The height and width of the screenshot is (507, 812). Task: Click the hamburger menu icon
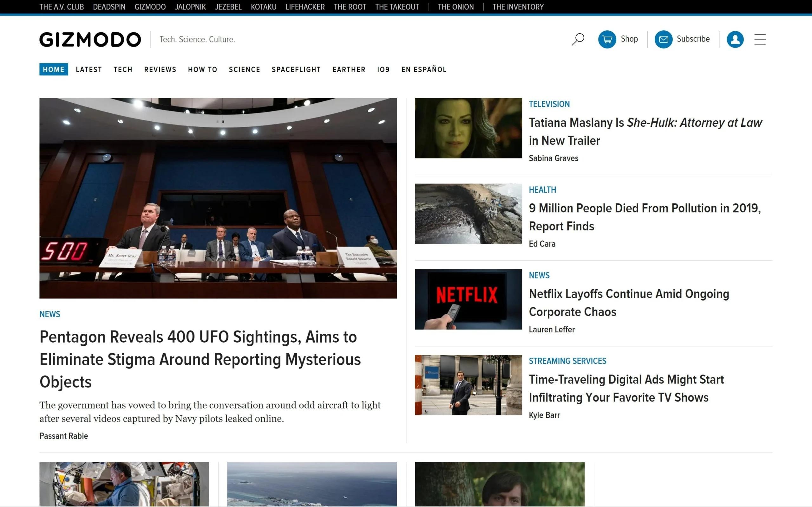click(x=762, y=39)
